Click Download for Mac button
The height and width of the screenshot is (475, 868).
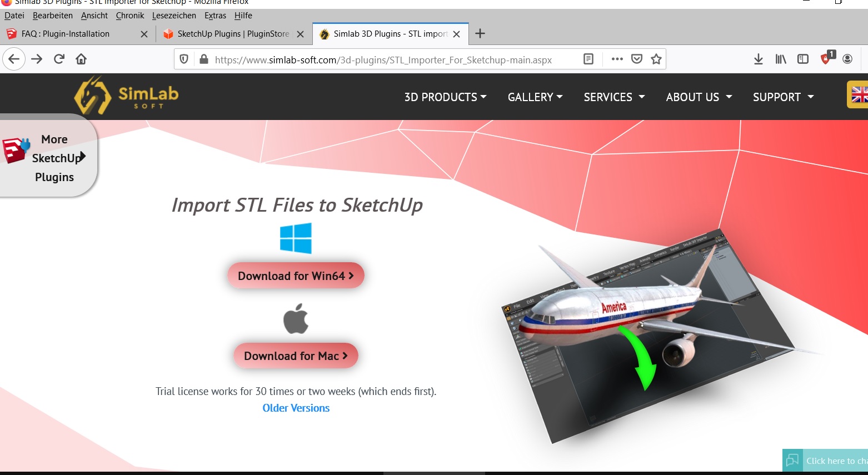[296, 356]
